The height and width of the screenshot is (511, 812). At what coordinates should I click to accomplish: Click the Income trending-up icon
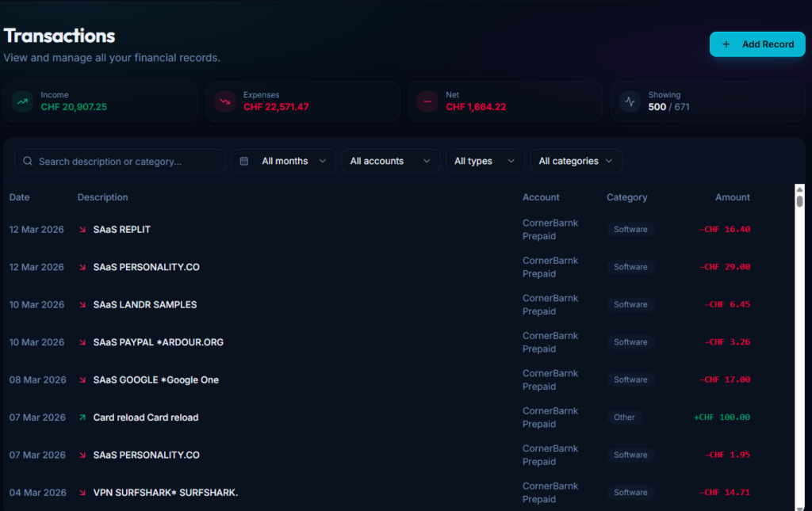coord(23,101)
